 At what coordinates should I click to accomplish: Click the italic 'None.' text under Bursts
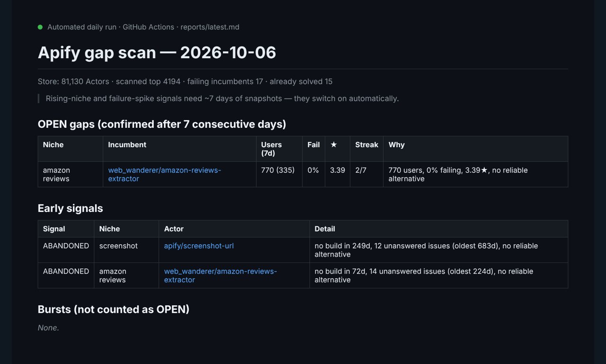point(48,328)
